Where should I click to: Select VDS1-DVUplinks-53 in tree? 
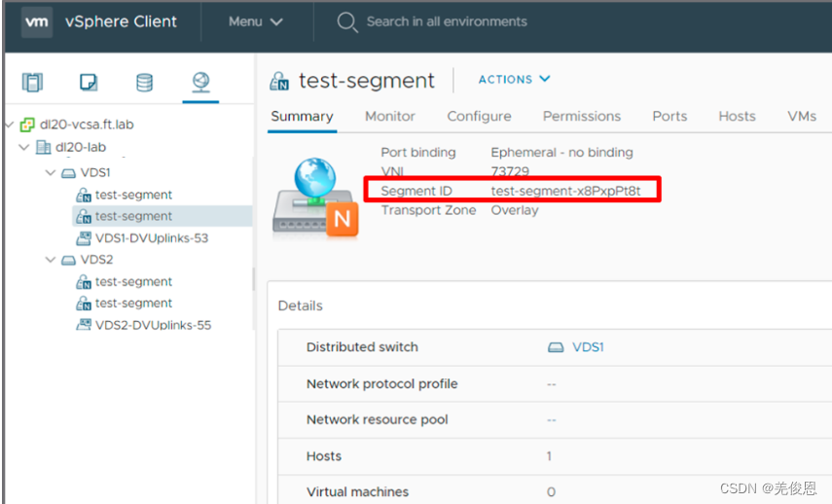tap(152, 238)
